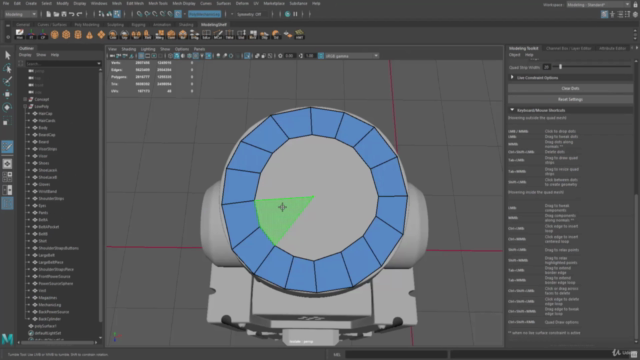Create a polygon cone from the shelf
The image size is (640, 360).
(x=89, y=35)
